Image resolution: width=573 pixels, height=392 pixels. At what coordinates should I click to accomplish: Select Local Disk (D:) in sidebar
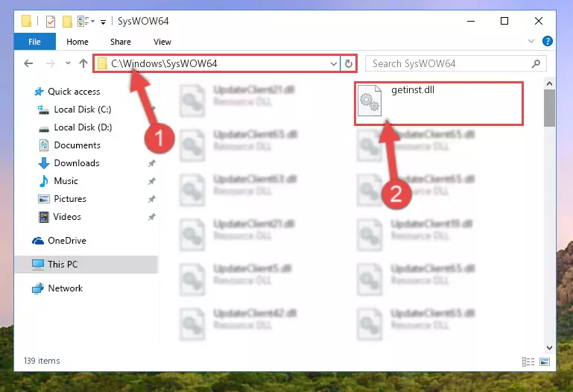point(83,127)
